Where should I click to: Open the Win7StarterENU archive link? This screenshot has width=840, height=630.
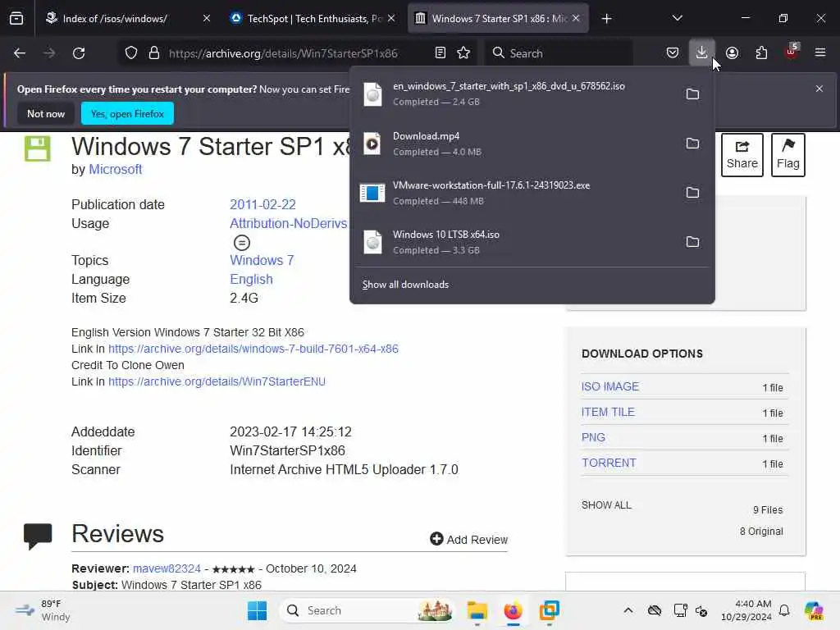pyautogui.click(x=217, y=381)
